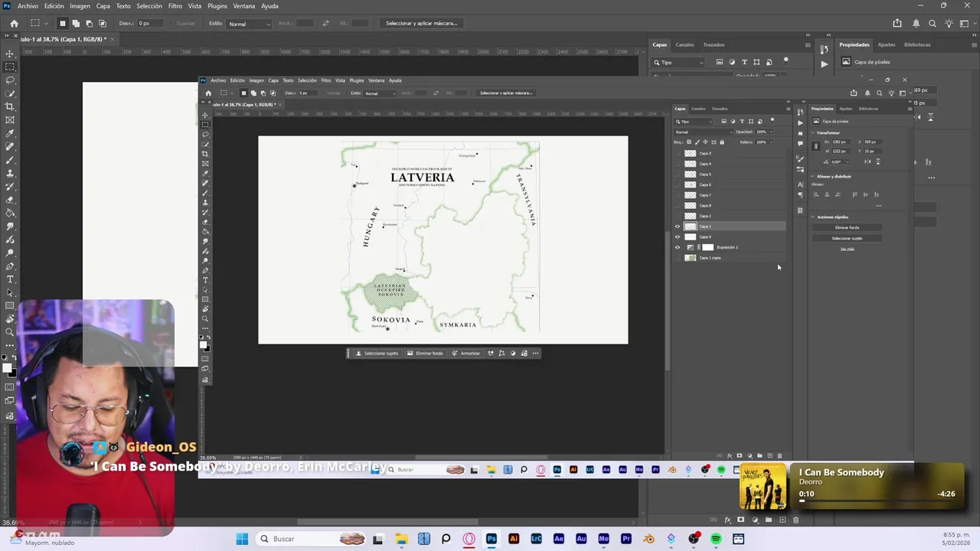Open Relleno dropdown arrow in inner panel
The width and height of the screenshot is (980, 551).
[771, 142]
